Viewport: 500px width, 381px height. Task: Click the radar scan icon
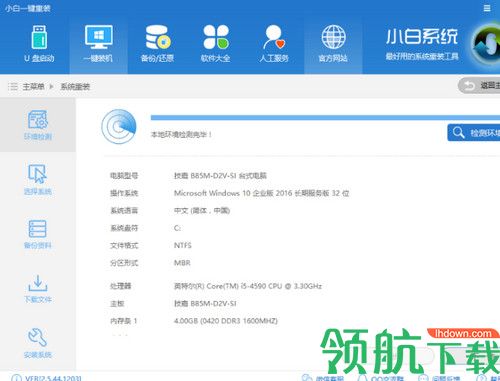[119, 127]
